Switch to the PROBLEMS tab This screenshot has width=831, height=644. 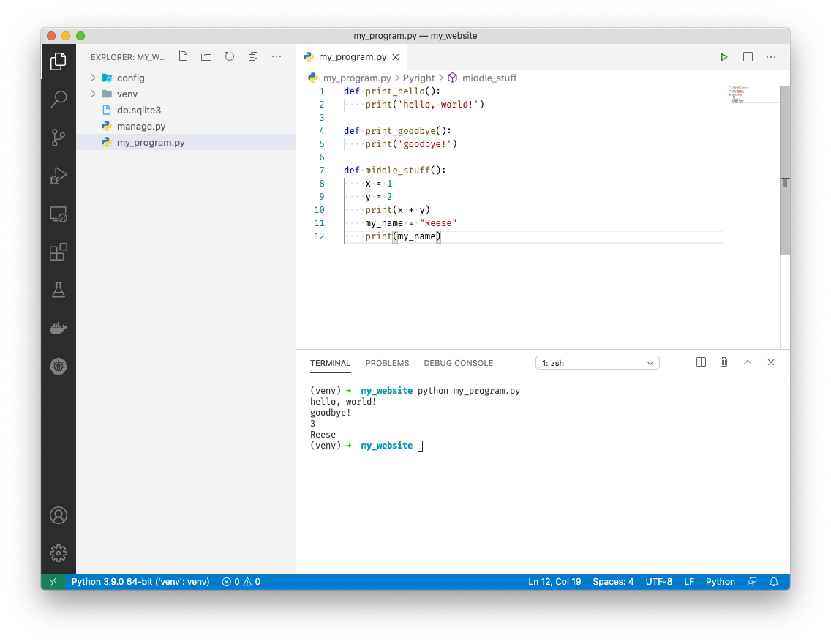[387, 363]
